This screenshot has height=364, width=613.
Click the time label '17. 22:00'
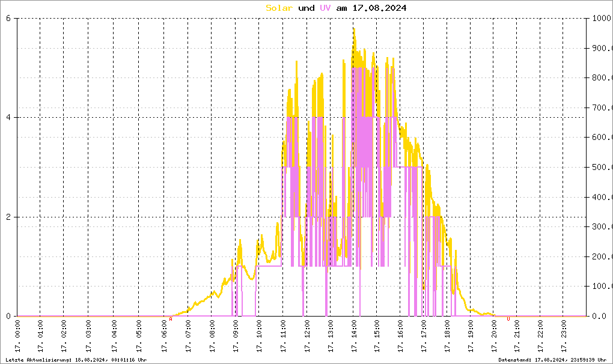(540, 336)
